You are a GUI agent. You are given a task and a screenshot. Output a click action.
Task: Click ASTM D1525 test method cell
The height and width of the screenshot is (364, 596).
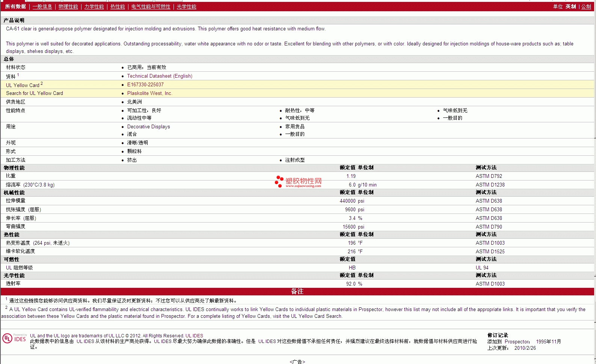(x=490, y=252)
